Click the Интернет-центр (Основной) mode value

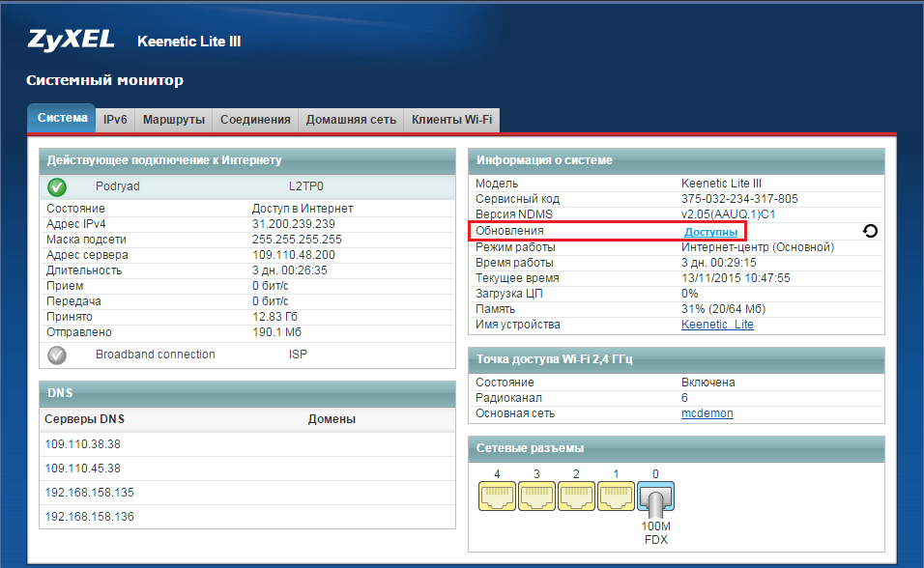point(758,247)
